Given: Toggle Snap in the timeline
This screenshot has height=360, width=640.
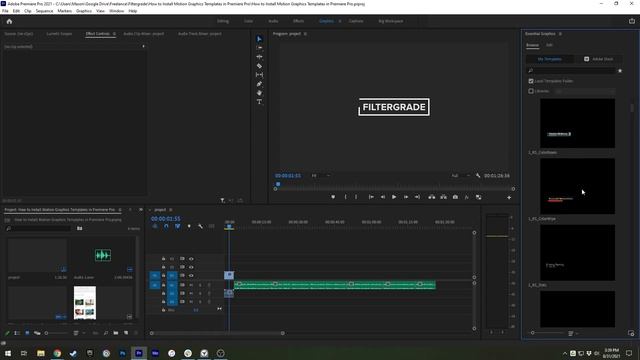Looking at the screenshot, I should [166, 226].
